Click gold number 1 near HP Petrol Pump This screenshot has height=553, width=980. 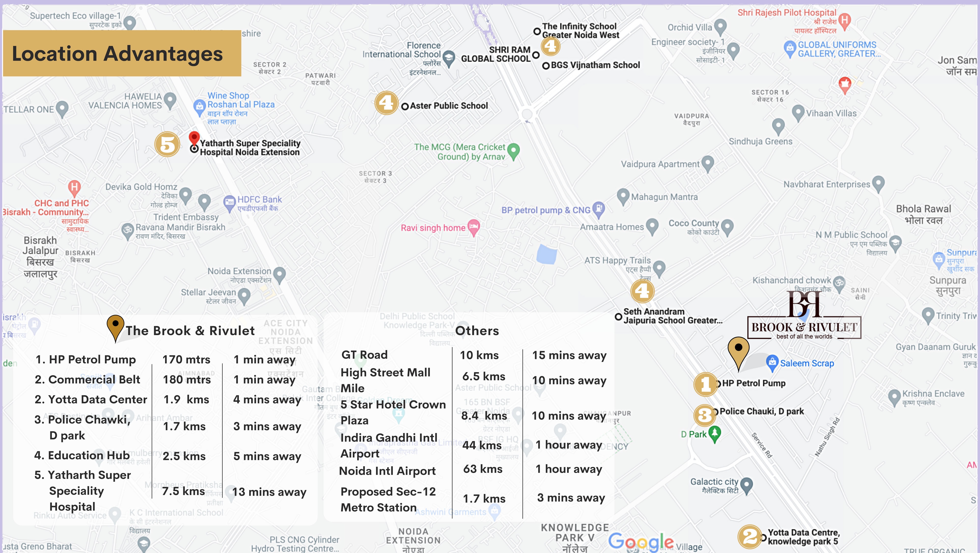coord(705,384)
